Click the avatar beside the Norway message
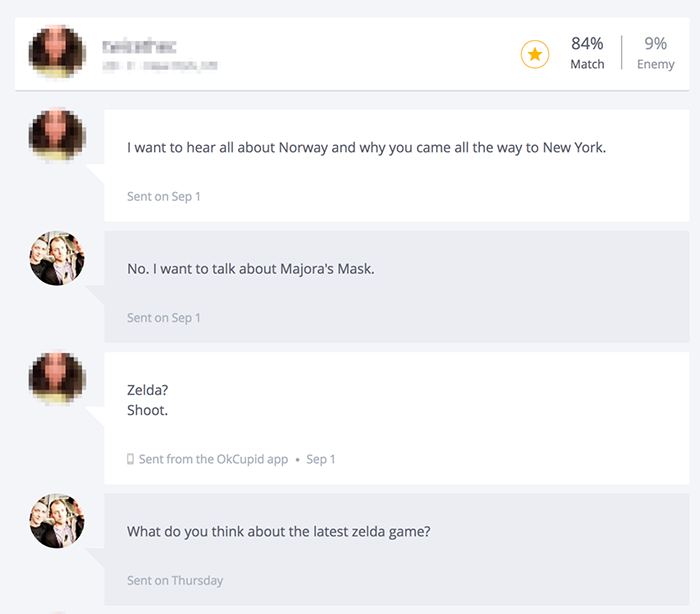 (56, 136)
